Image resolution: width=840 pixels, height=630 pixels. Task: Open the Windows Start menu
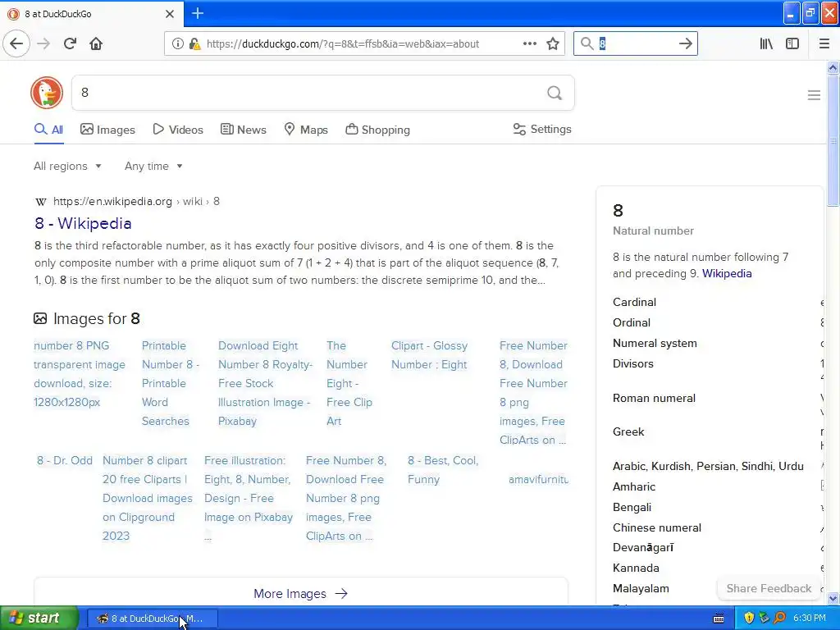[39, 619]
